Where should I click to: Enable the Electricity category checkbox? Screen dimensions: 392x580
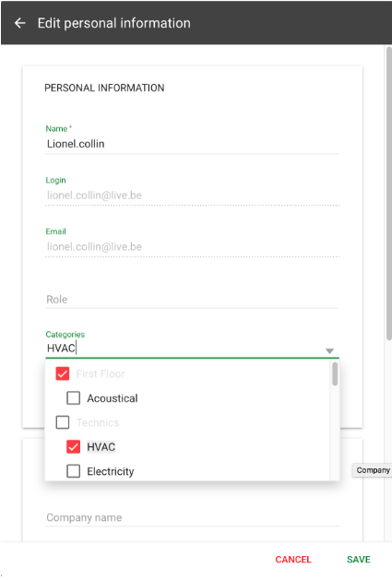(73, 471)
